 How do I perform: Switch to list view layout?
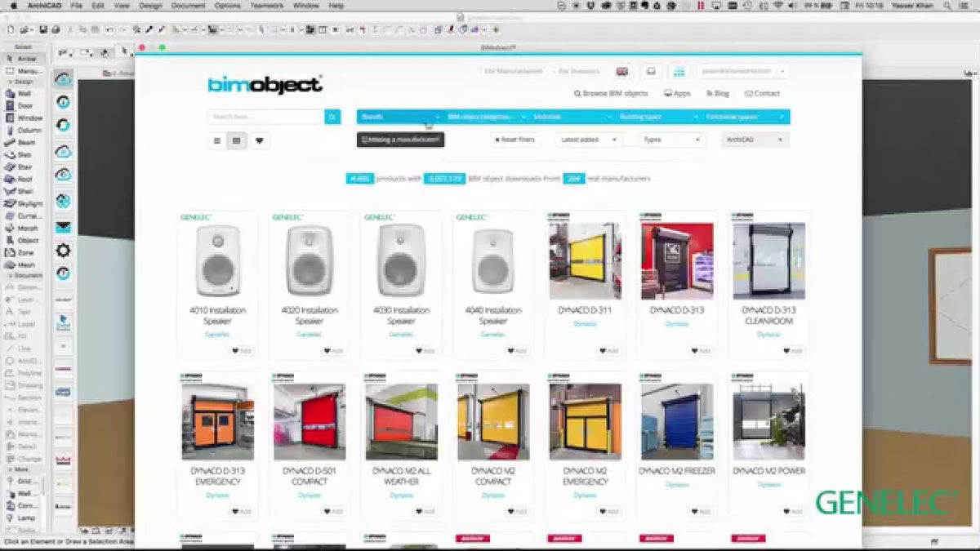217,140
